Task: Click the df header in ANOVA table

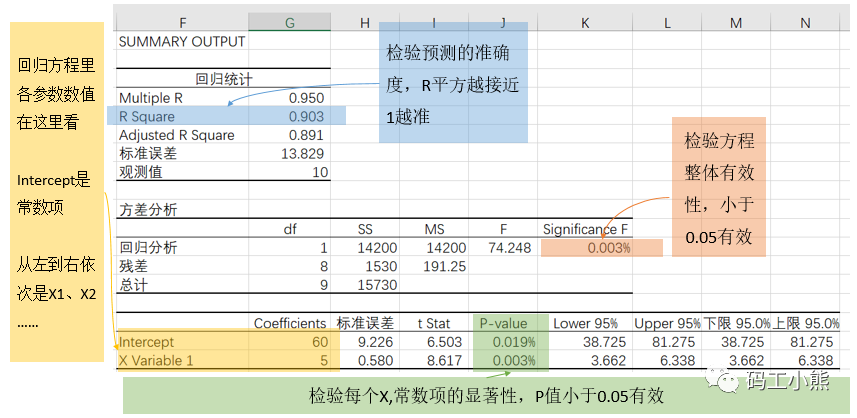Action: 290,229
